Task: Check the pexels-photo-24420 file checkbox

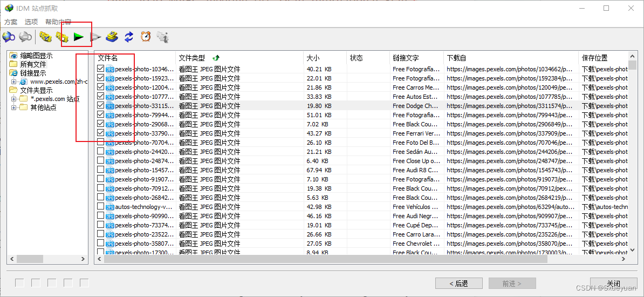Action: (x=101, y=151)
